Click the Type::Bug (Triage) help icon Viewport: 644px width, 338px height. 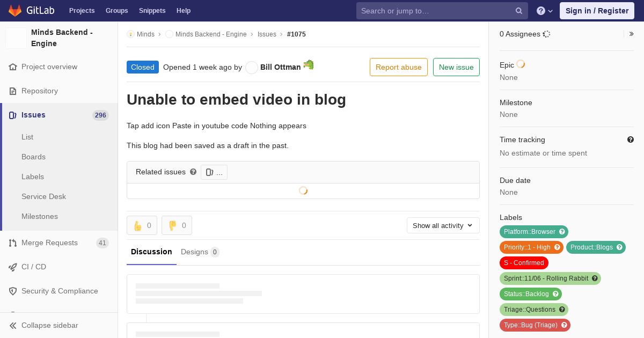[x=564, y=325]
